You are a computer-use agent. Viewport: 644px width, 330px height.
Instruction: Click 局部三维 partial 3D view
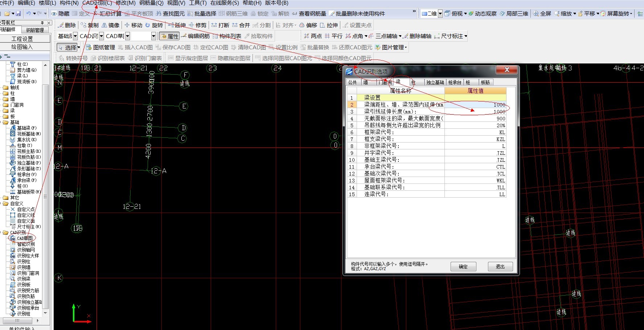pos(514,14)
